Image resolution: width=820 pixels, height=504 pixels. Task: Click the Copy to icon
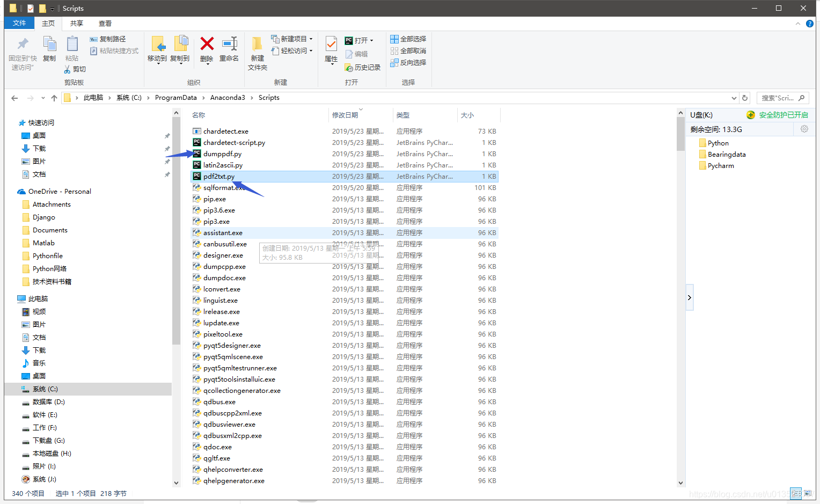point(180,44)
